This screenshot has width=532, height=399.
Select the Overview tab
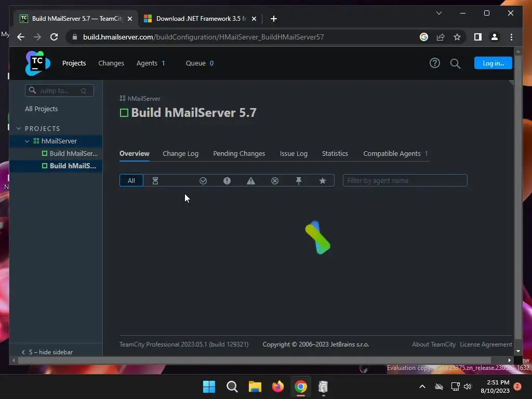pyautogui.click(x=135, y=154)
